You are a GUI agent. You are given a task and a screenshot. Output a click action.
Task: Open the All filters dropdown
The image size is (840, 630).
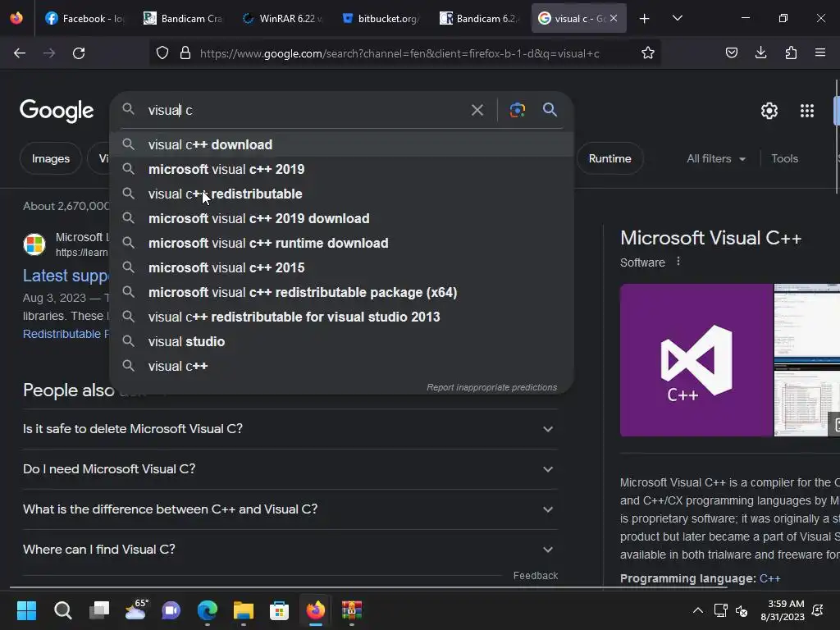pos(715,158)
